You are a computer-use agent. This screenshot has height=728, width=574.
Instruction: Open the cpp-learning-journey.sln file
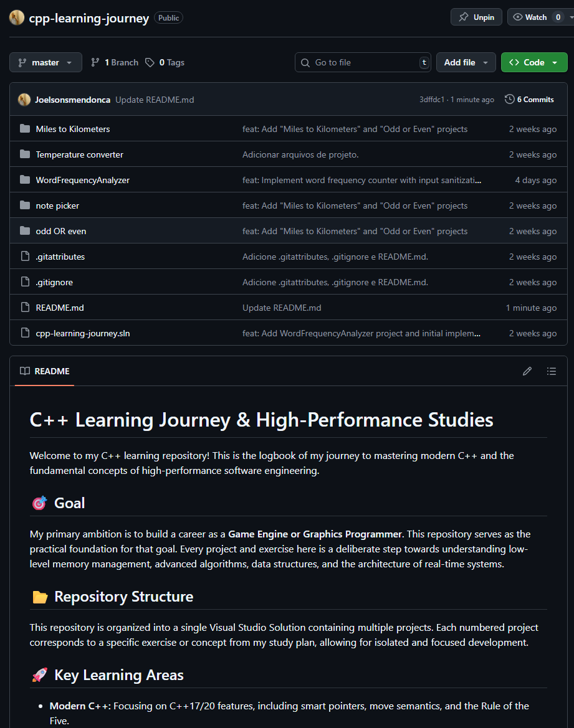83,333
